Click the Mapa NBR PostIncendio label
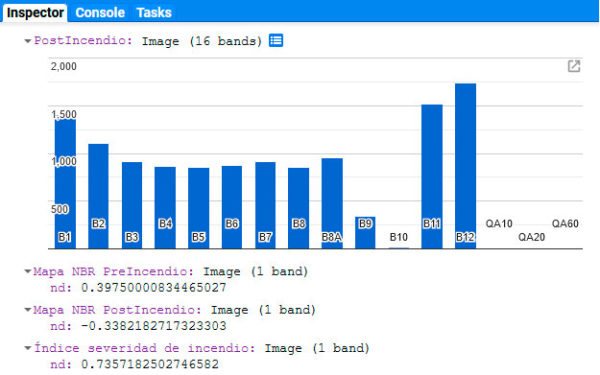This screenshot has width=600, height=375. (x=117, y=310)
